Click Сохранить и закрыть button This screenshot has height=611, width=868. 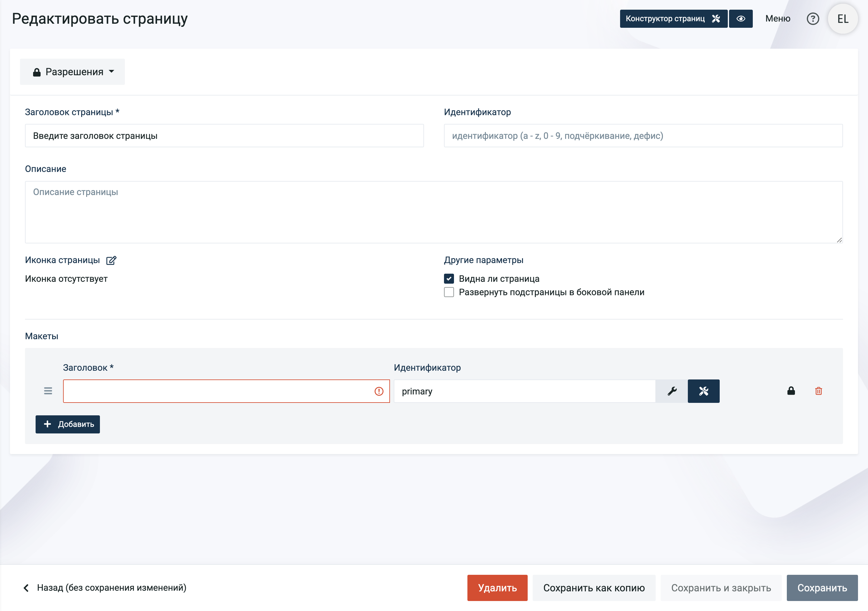pyautogui.click(x=721, y=588)
